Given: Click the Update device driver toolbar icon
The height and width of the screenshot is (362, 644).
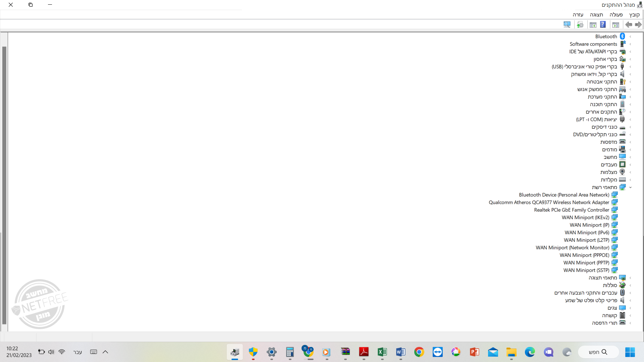Looking at the screenshot, I should [x=580, y=24].
